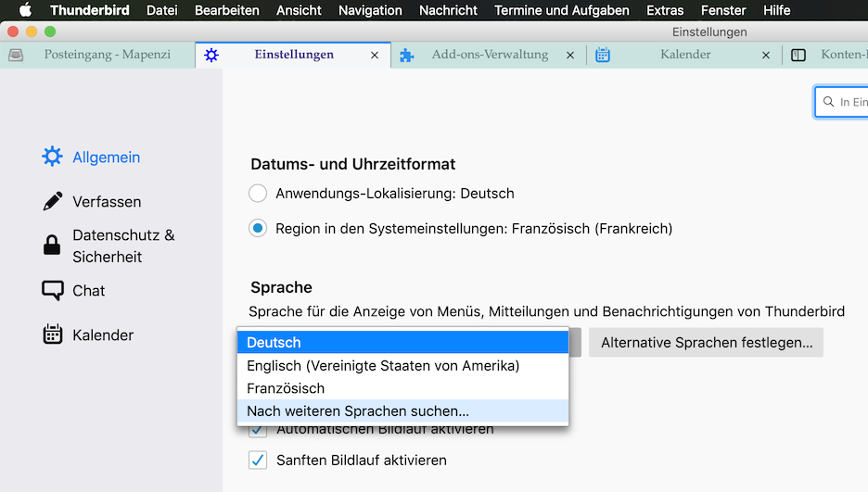868x492 pixels.
Task: Choose Englisch (Vereinigte Staaten von Amerika)
Action: (x=403, y=365)
